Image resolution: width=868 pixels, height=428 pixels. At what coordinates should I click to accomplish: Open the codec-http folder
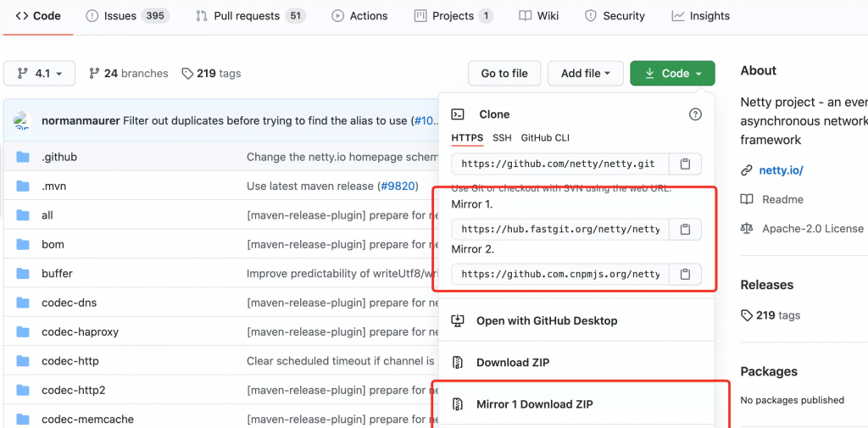tap(70, 362)
